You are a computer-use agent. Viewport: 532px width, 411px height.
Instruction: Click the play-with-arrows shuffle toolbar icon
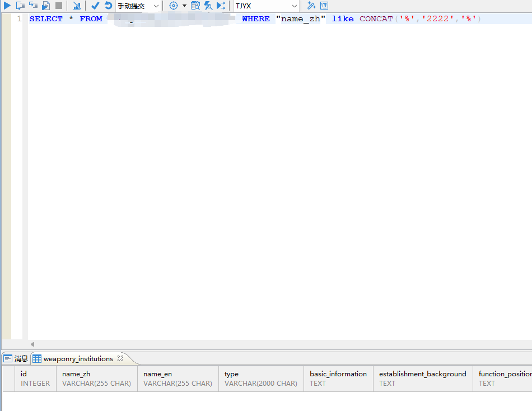221,6
